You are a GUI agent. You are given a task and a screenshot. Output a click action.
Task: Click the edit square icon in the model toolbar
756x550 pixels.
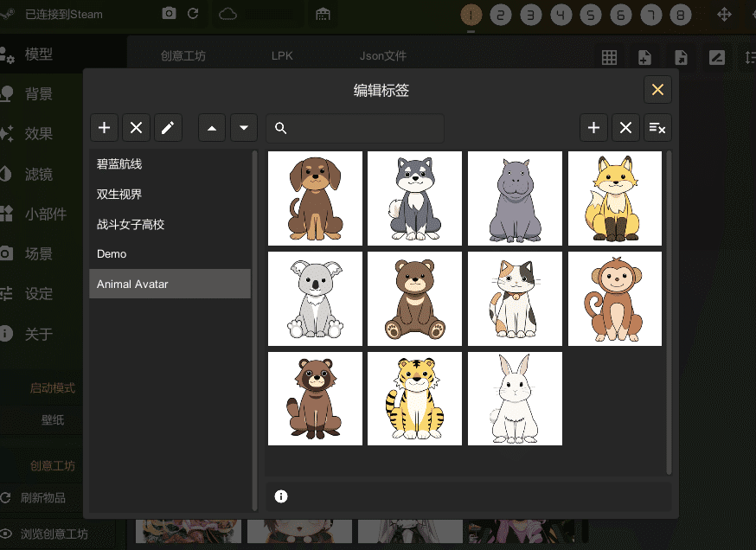point(717,57)
